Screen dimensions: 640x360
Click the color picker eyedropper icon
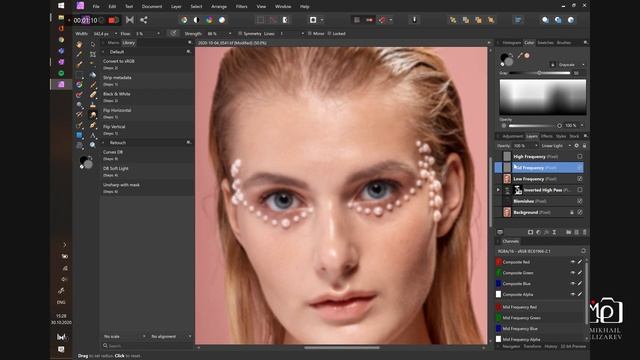tap(520, 56)
